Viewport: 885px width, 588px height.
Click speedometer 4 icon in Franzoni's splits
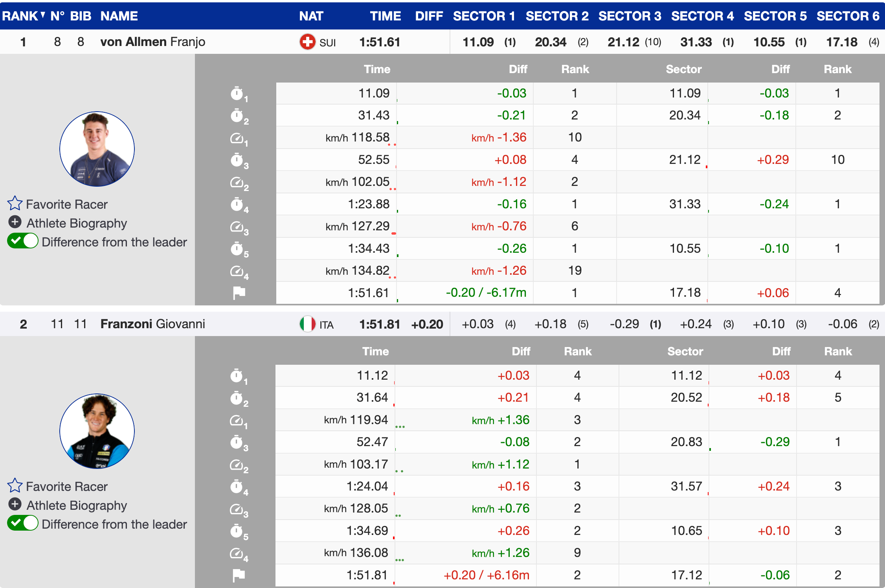click(x=237, y=553)
